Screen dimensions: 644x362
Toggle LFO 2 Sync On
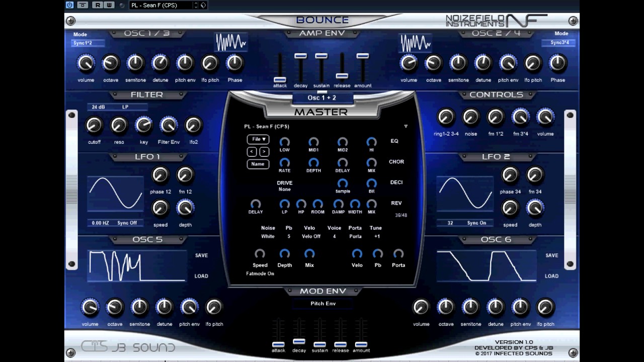click(476, 223)
